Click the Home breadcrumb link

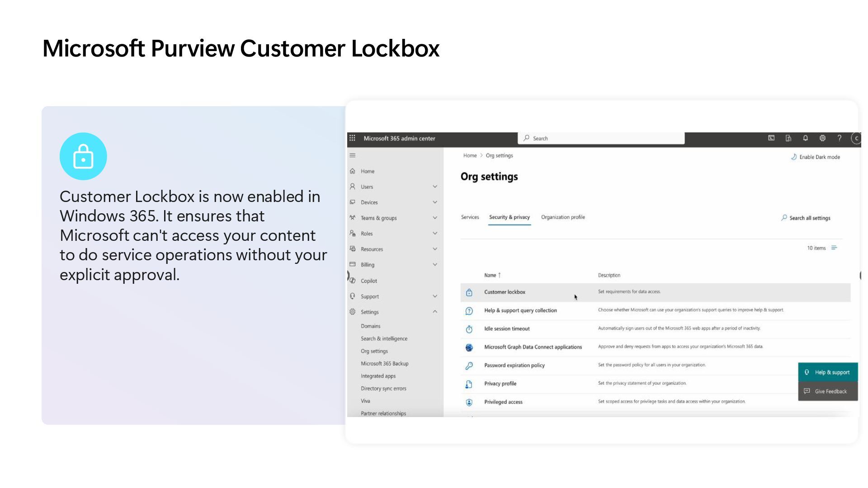click(x=470, y=155)
